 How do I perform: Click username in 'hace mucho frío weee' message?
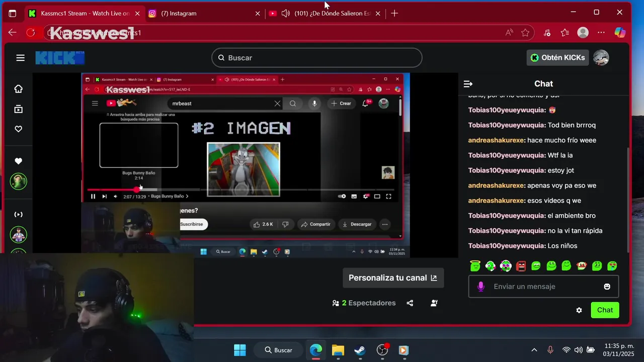click(497, 140)
